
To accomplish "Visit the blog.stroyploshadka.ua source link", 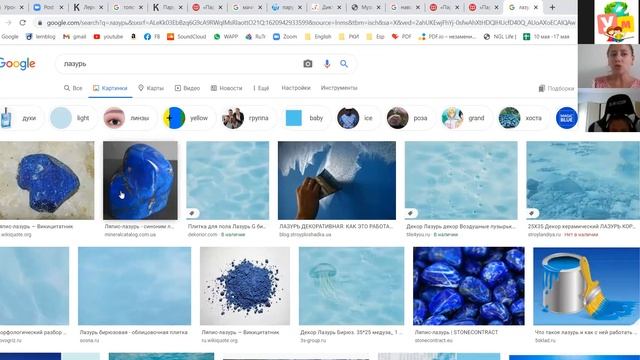I will 305,235.
